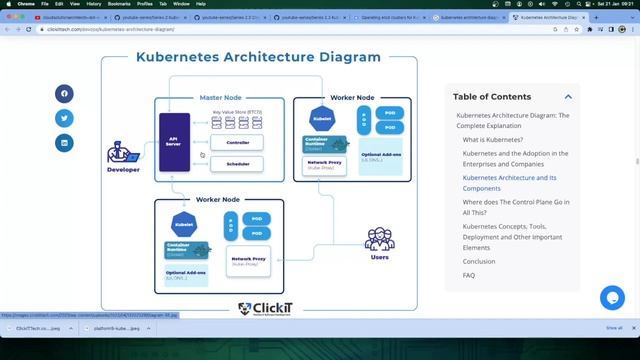Open options for ClickITTech jpeg download
This screenshot has height=360, width=640.
point(71,328)
